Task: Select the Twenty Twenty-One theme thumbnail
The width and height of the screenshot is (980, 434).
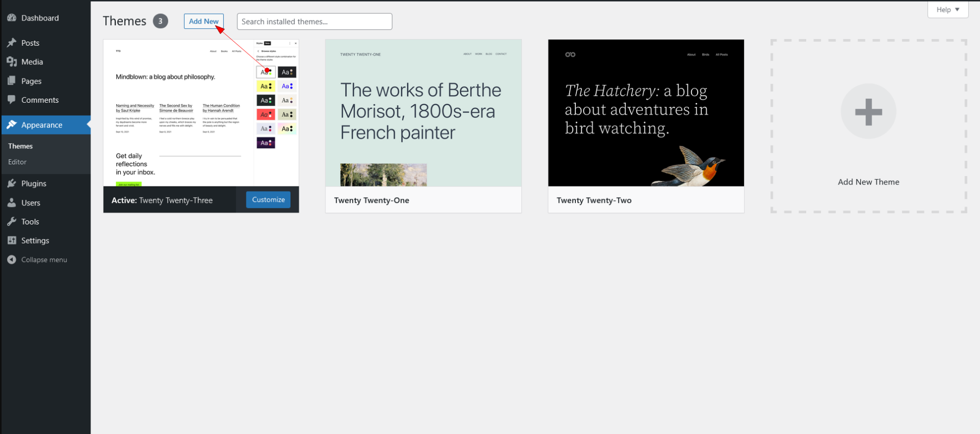Action: (x=423, y=113)
